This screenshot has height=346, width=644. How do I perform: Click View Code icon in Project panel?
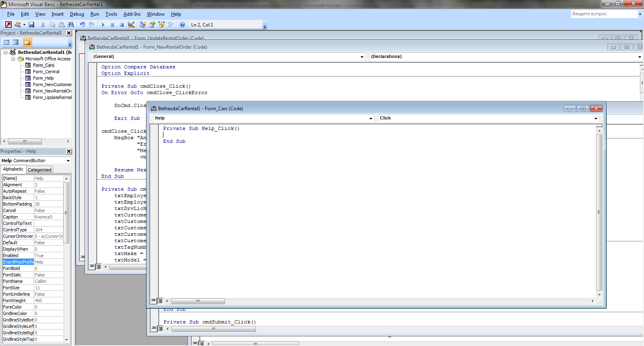click(6, 42)
